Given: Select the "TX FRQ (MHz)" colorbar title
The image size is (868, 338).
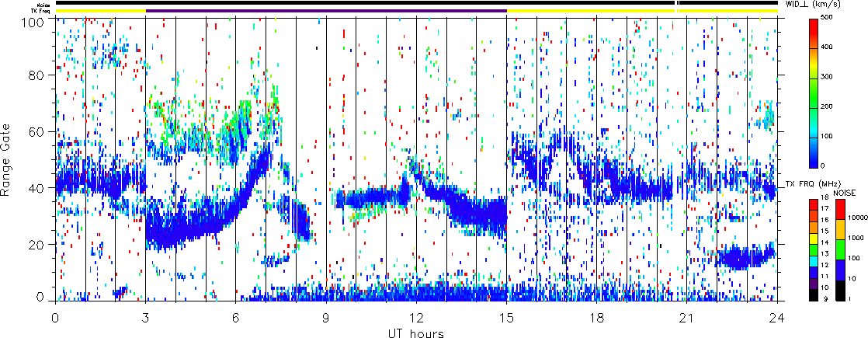Looking at the screenshot, I should click(x=814, y=184).
